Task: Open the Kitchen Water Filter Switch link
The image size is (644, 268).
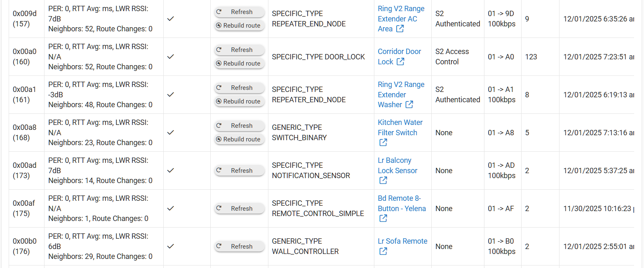Action: 400,122
